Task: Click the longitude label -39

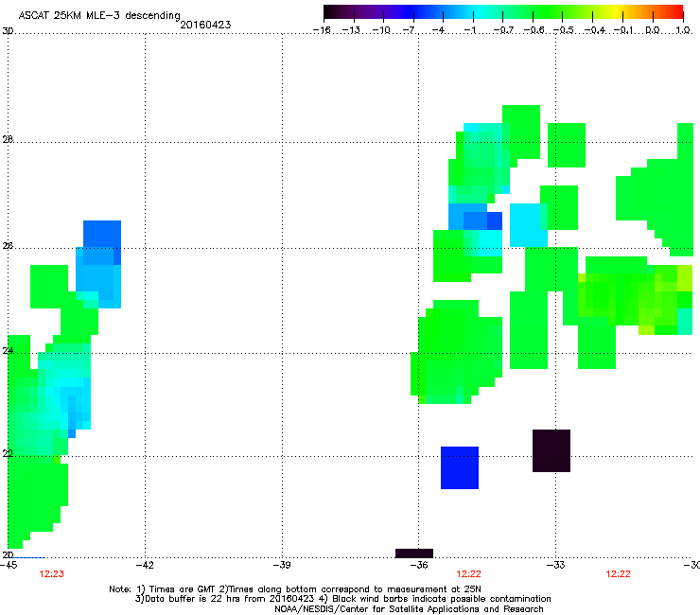Action: click(x=282, y=565)
